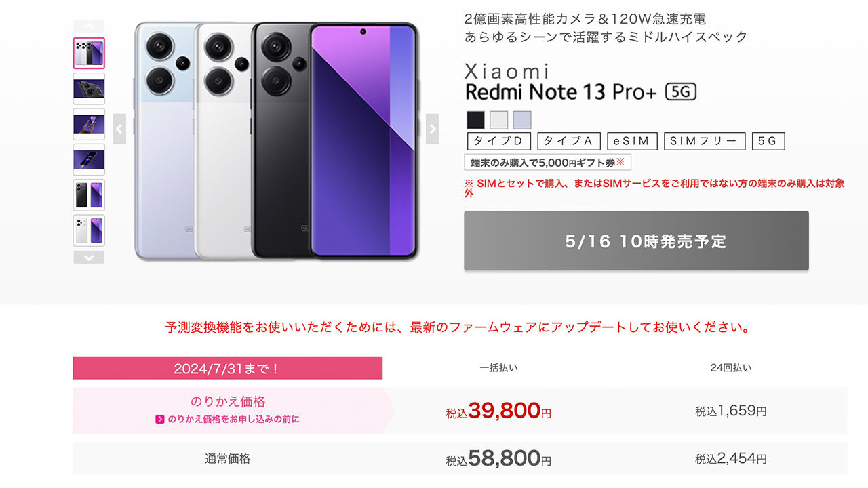View the black phone thumbnail

pyautogui.click(x=89, y=195)
